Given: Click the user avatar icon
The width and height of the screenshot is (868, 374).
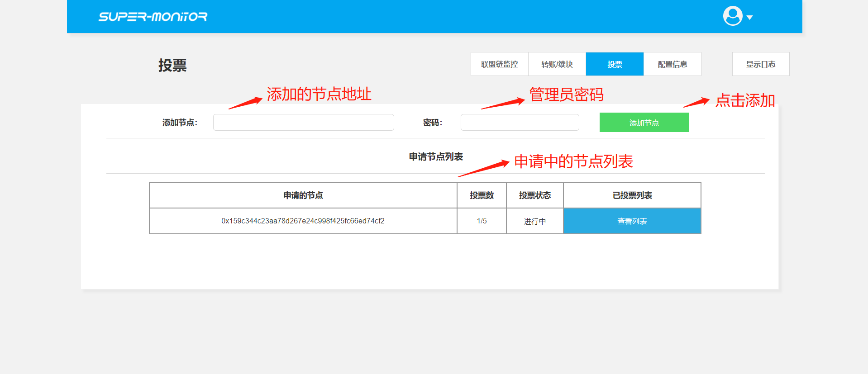Looking at the screenshot, I should click(732, 16).
